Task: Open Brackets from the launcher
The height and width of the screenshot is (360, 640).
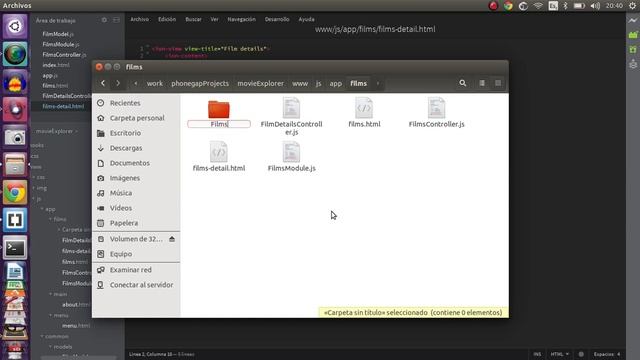Action: pyautogui.click(x=15, y=220)
